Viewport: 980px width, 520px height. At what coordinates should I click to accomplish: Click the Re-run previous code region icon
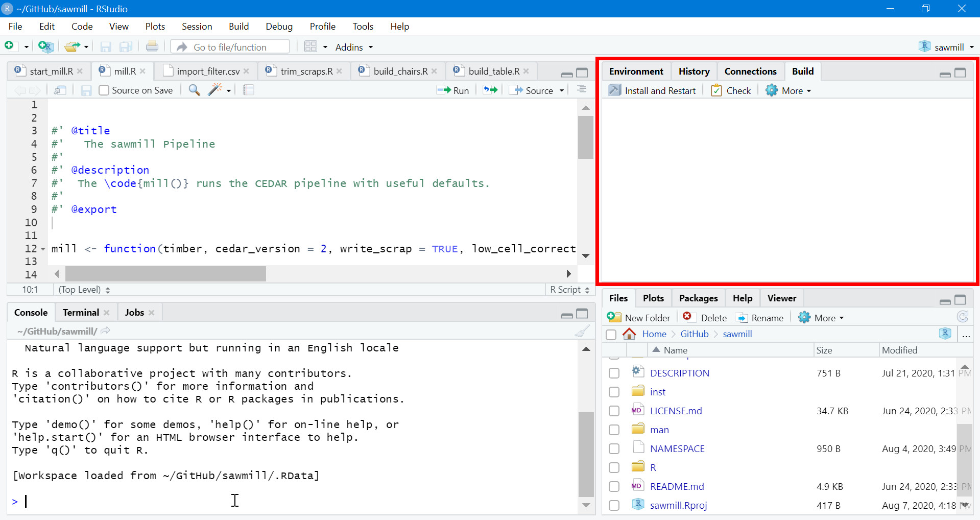click(490, 90)
